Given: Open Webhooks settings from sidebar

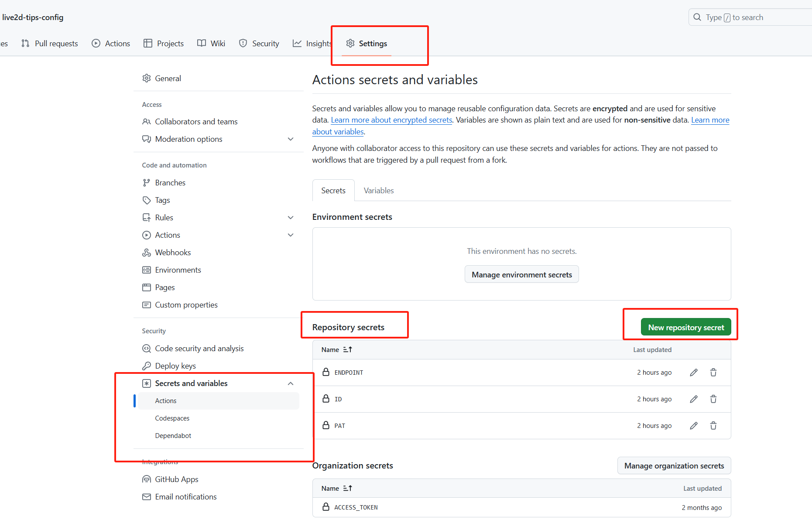Looking at the screenshot, I should point(173,253).
